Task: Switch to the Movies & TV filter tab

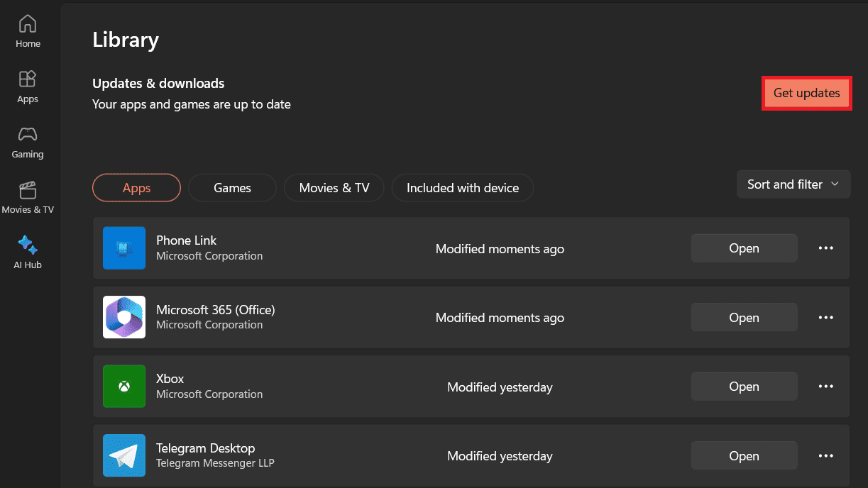Action: pos(334,188)
